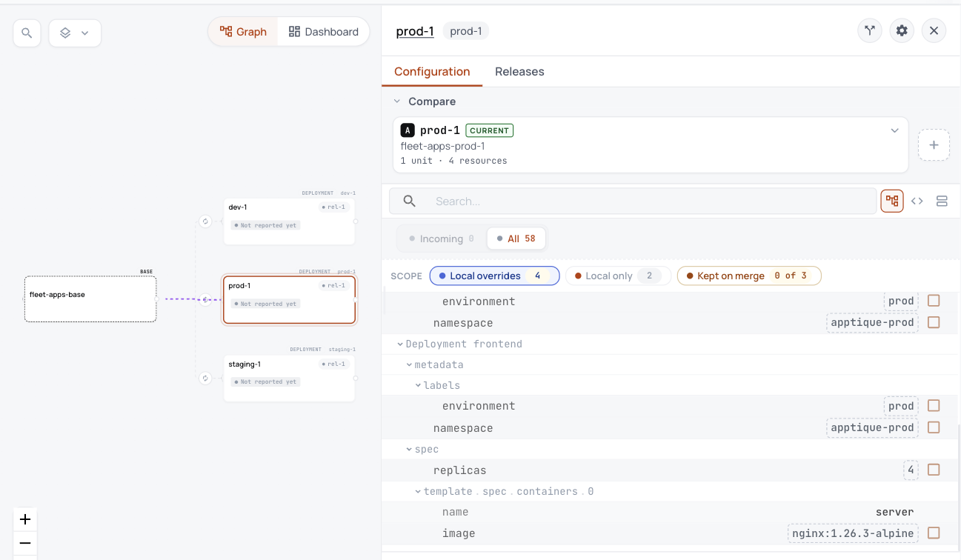
Task: Open the Releases tab
Action: 519,72
